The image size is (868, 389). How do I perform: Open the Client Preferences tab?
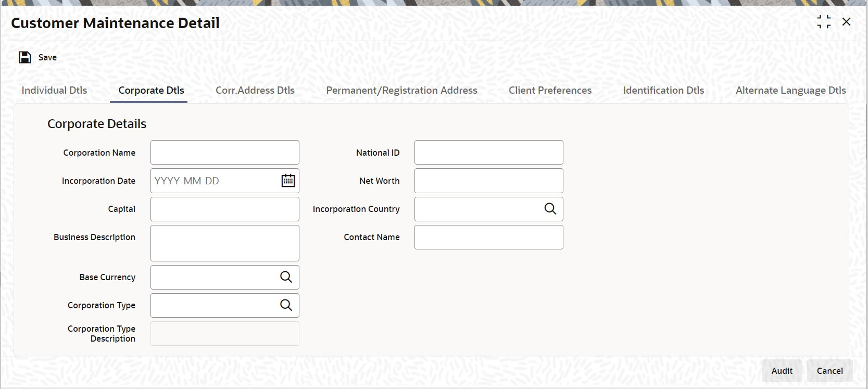(x=550, y=90)
